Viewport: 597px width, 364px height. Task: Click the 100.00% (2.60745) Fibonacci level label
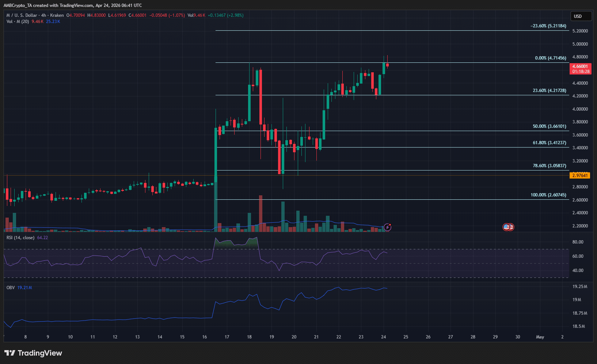548,195
